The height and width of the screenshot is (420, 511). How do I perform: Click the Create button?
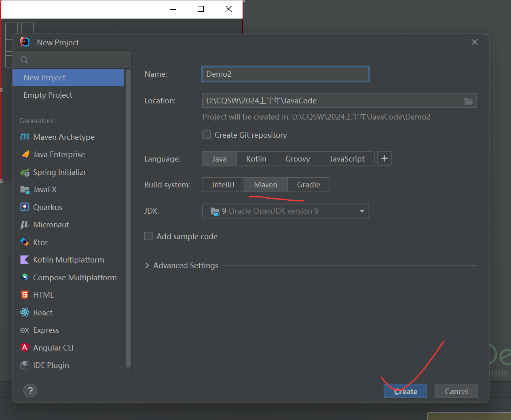405,391
